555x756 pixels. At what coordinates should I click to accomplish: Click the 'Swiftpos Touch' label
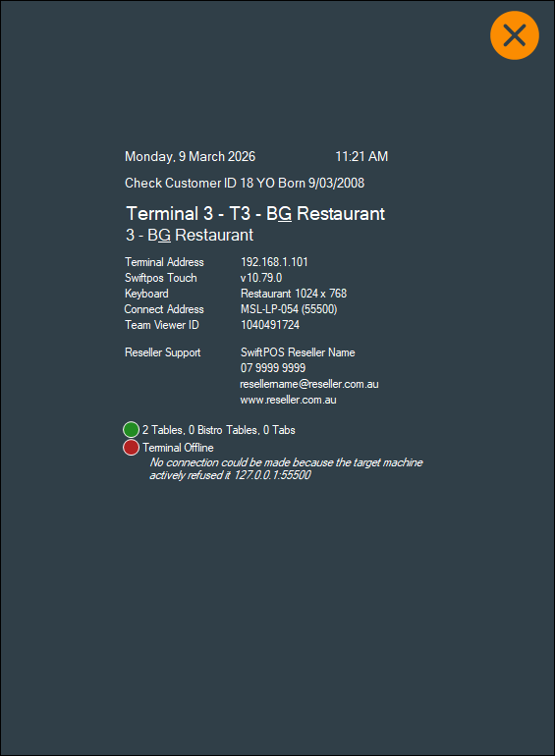160,278
